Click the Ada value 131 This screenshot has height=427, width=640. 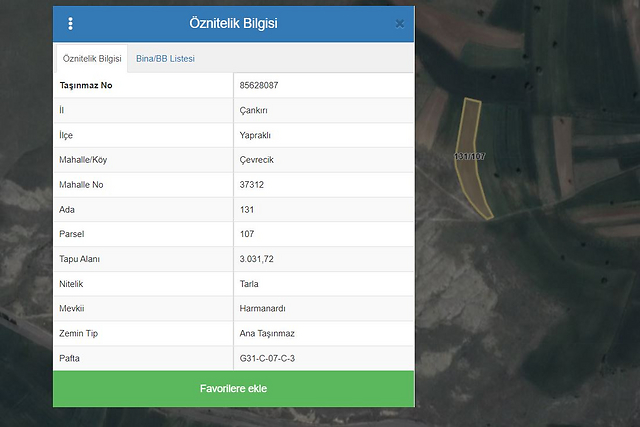coord(247,210)
